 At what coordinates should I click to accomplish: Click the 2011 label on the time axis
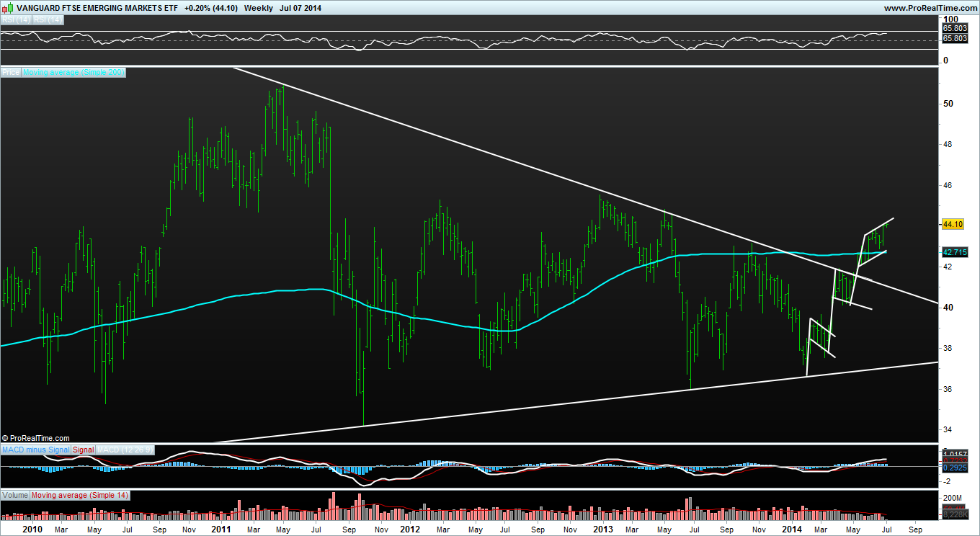(220, 529)
